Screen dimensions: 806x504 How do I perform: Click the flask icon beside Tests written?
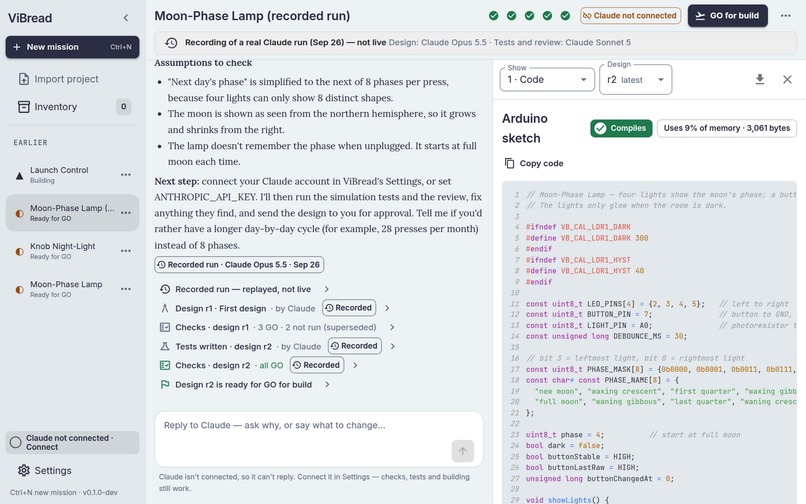click(165, 346)
